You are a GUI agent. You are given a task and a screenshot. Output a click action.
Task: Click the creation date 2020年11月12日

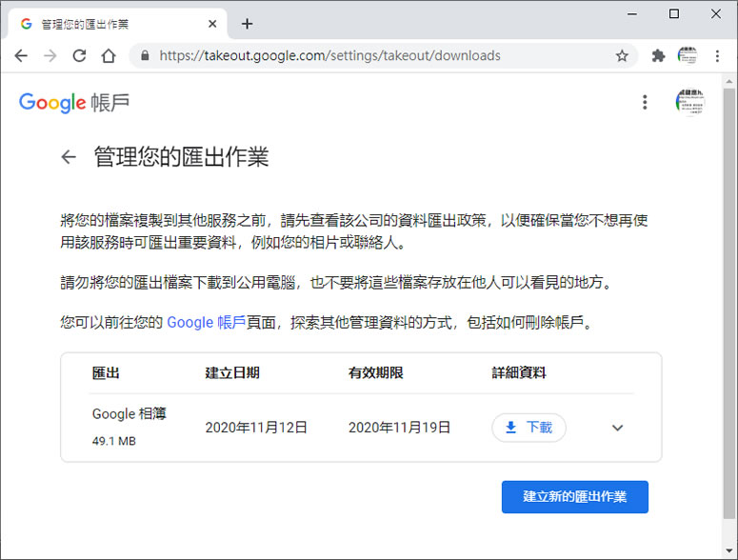pyautogui.click(x=256, y=428)
